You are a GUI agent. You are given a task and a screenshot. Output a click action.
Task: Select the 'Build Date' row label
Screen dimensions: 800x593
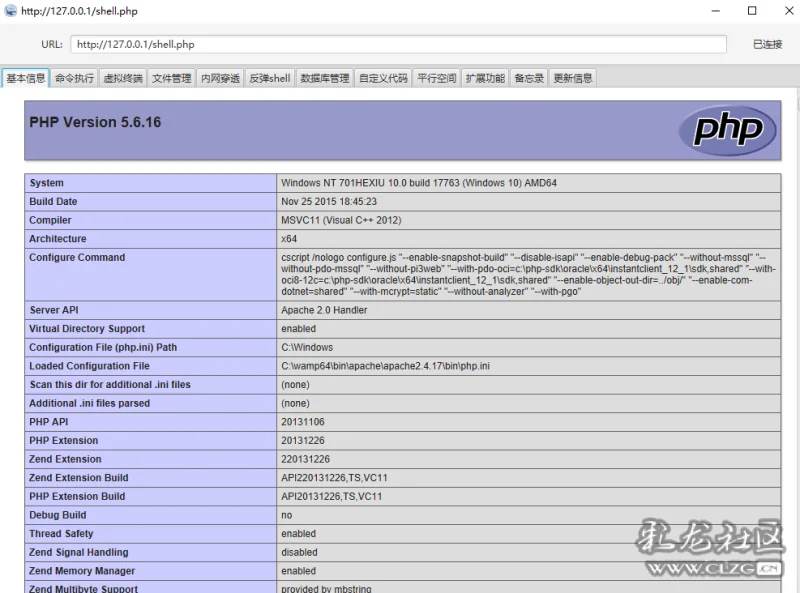tap(53, 202)
